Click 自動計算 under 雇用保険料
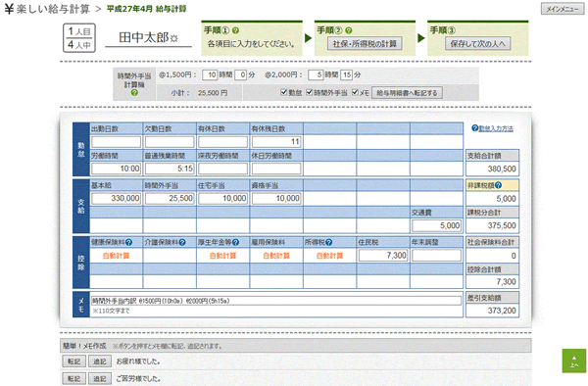 (276, 256)
